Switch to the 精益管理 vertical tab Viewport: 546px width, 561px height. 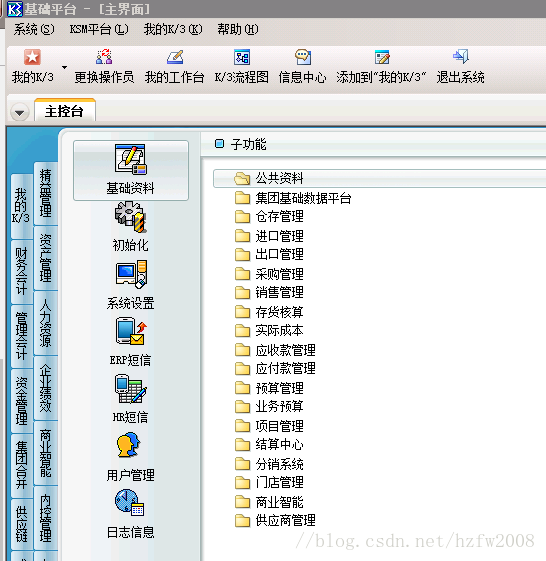pos(46,194)
